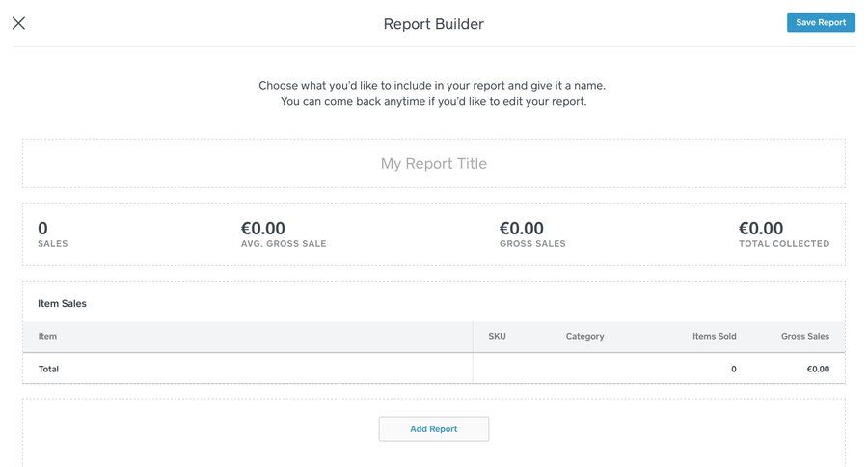Close the Report Builder with X icon
Image resolution: width=868 pixels, height=467 pixels.
click(18, 23)
